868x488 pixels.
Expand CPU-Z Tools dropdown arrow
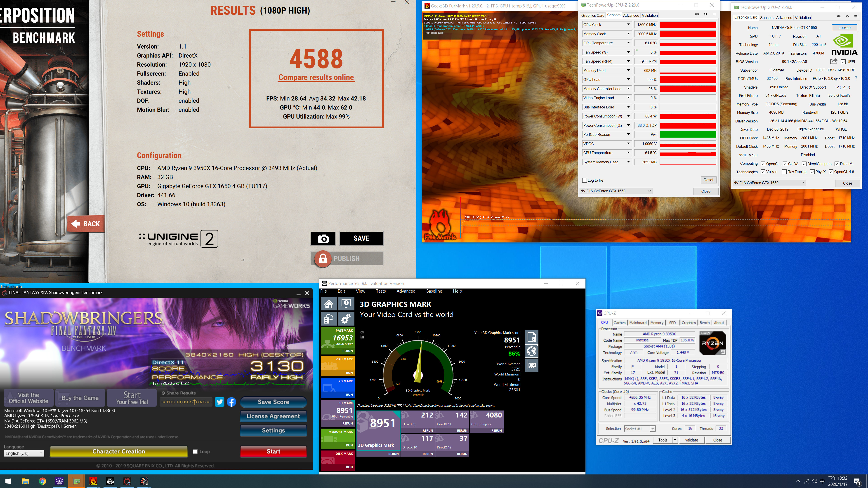675,440
